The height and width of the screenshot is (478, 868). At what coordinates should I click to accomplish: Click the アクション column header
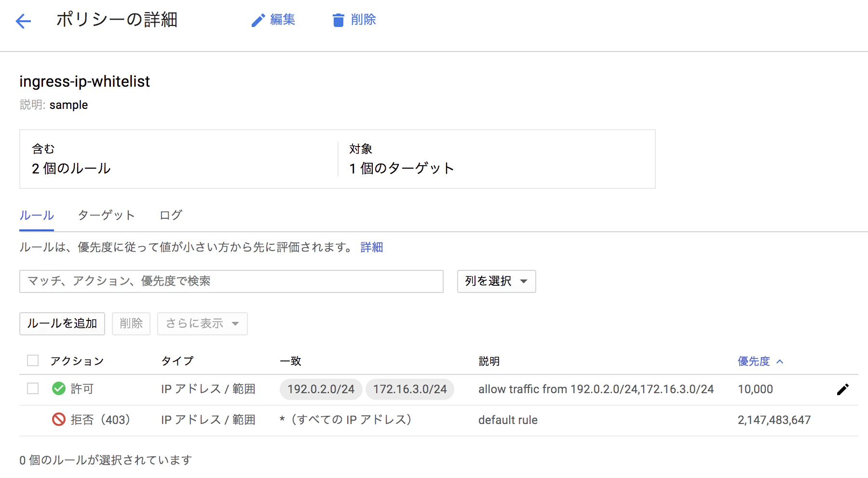77,361
